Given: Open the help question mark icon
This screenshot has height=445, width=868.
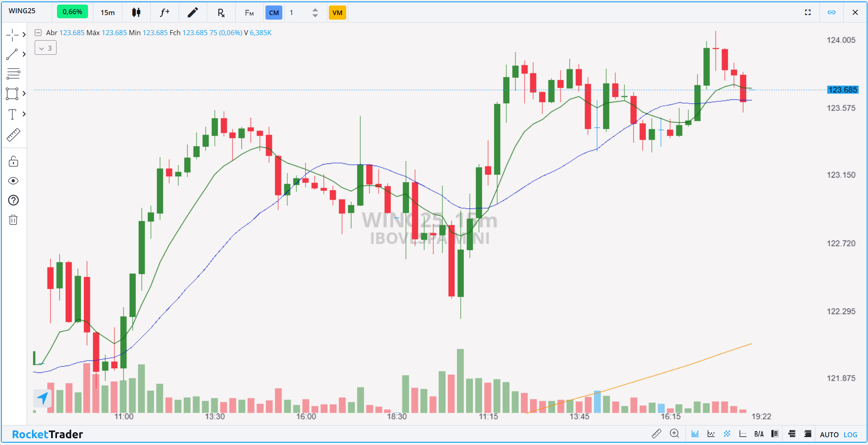Looking at the screenshot, I should tap(13, 200).
